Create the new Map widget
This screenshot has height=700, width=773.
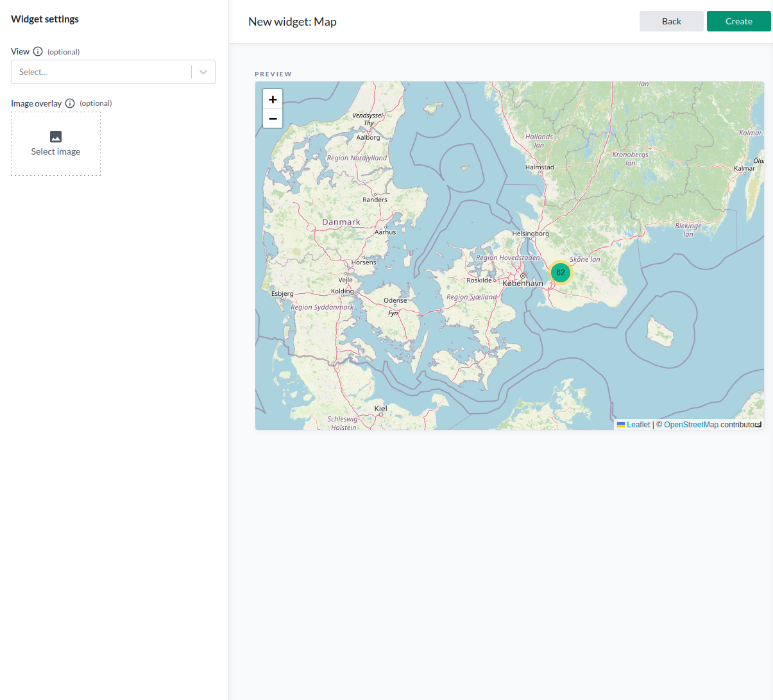(738, 21)
